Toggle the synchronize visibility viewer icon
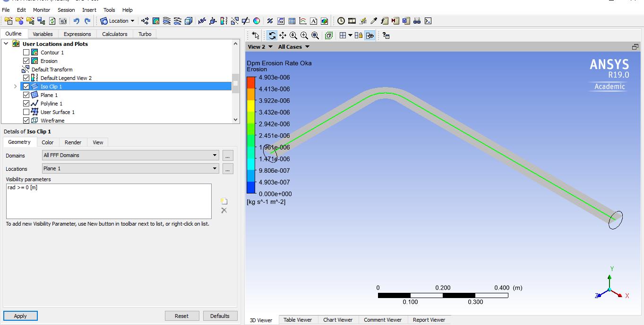Viewport: 644px width, 325px height. [370, 35]
